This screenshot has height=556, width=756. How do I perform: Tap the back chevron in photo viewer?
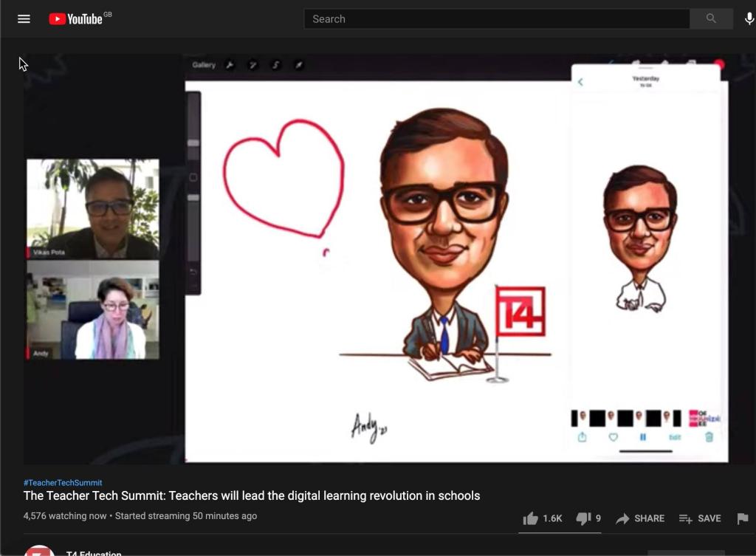[x=580, y=82]
